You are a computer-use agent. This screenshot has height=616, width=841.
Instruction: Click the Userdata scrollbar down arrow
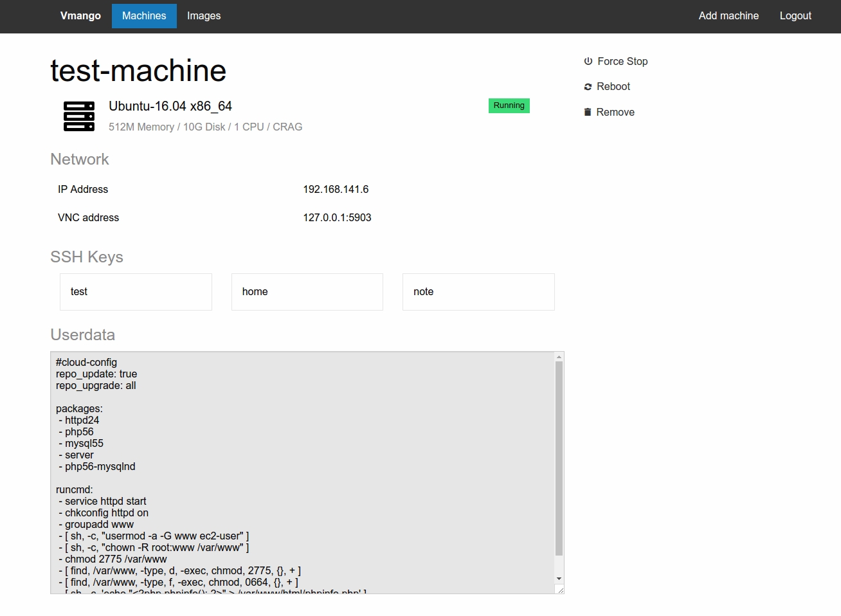[x=559, y=579]
